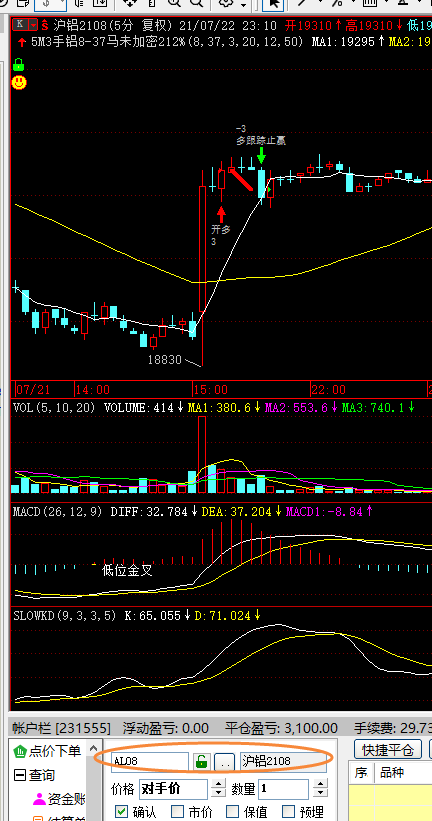Click the 平仓盈亏: 3,100.00 status entry

(281, 728)
